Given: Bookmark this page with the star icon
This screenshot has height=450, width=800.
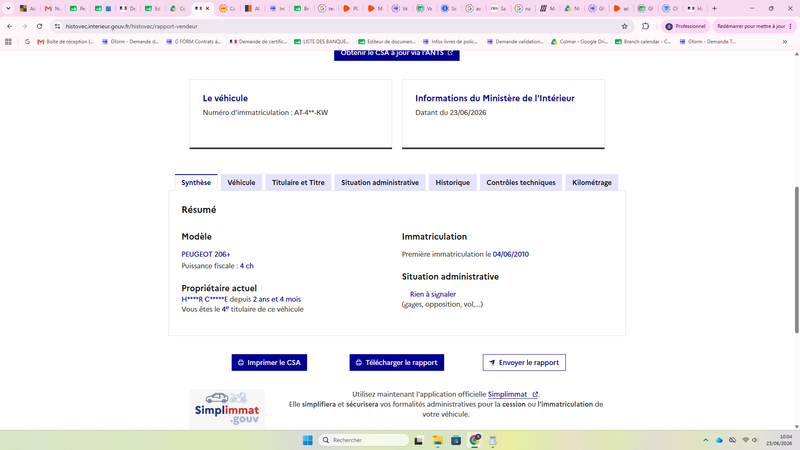Looking at the screenshot, I should [x=624, y=26].
